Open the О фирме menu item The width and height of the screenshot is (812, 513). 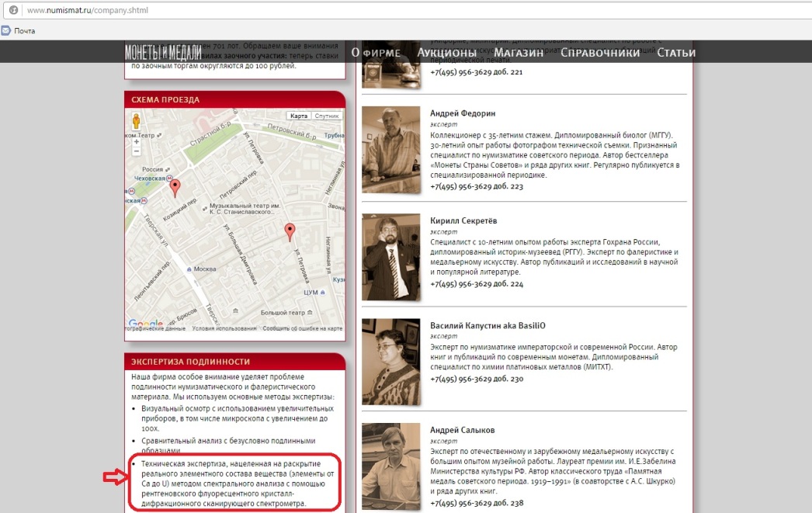click(x=376, y=52)
